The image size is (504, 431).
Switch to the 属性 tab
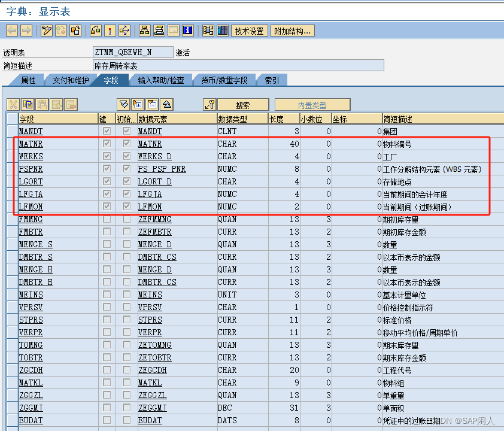point(28,80)
